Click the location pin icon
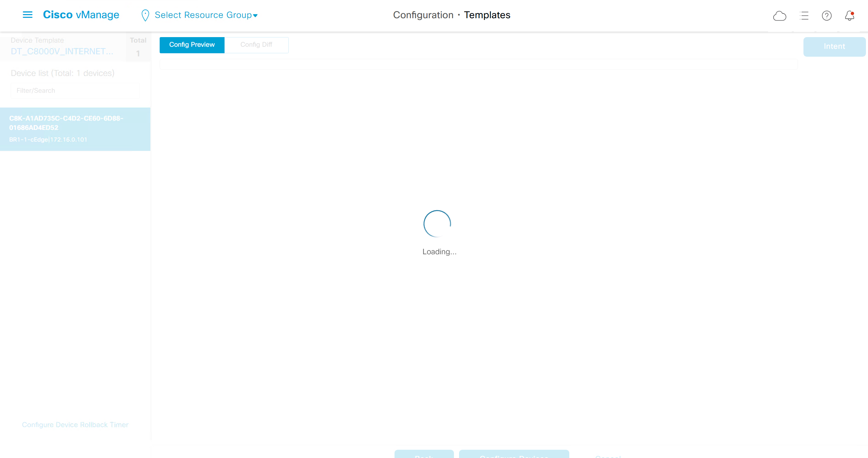 145,15
